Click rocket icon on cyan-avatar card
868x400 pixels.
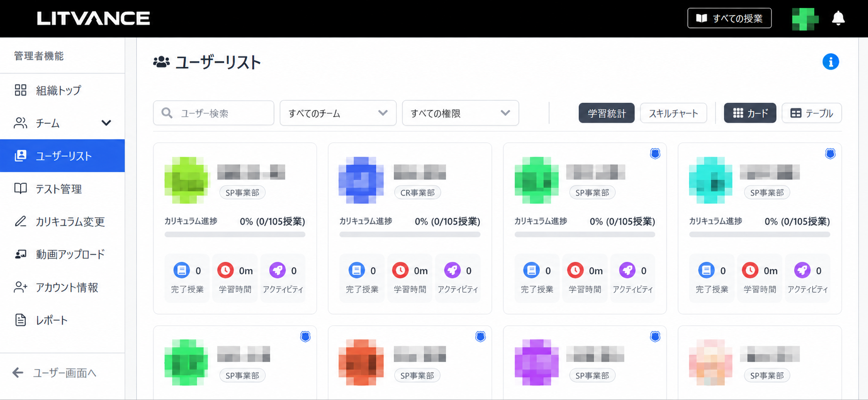(802, 270)
